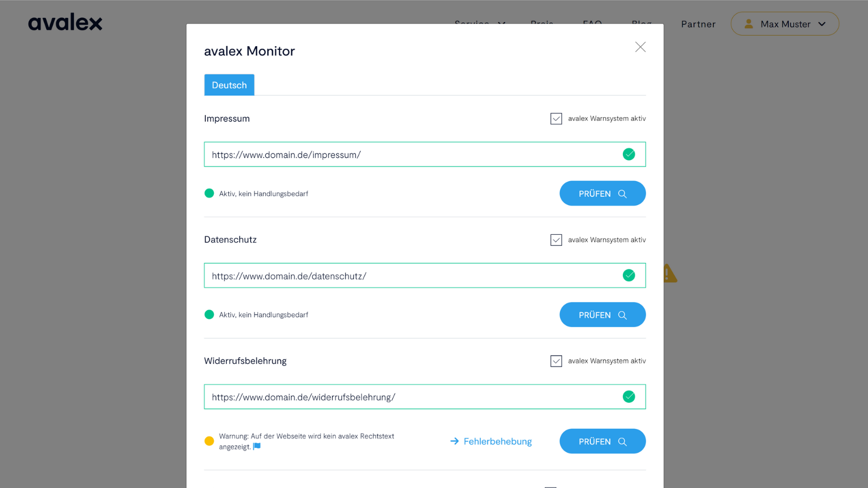Click the green check in Widerrufsbelehrung URL field
This screenshot has height=488, width=868.
click(629, 397)
